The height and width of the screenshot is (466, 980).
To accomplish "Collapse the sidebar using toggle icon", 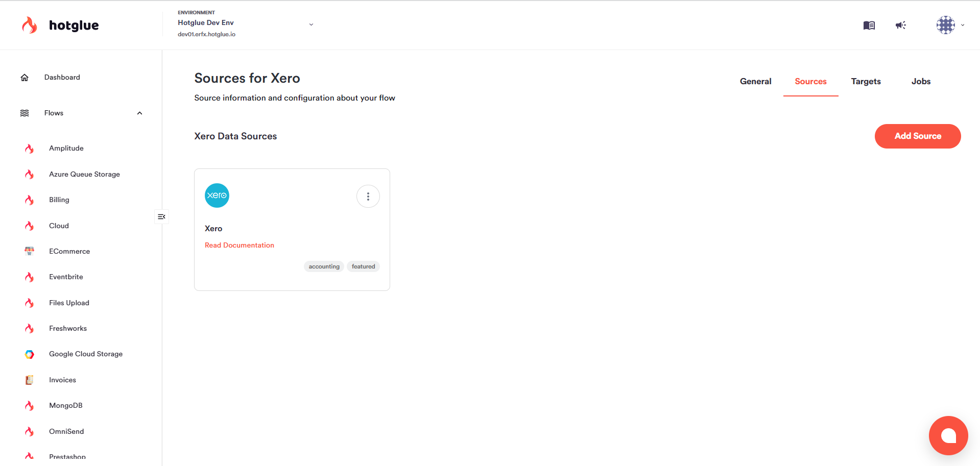I will tap(161, 217).
